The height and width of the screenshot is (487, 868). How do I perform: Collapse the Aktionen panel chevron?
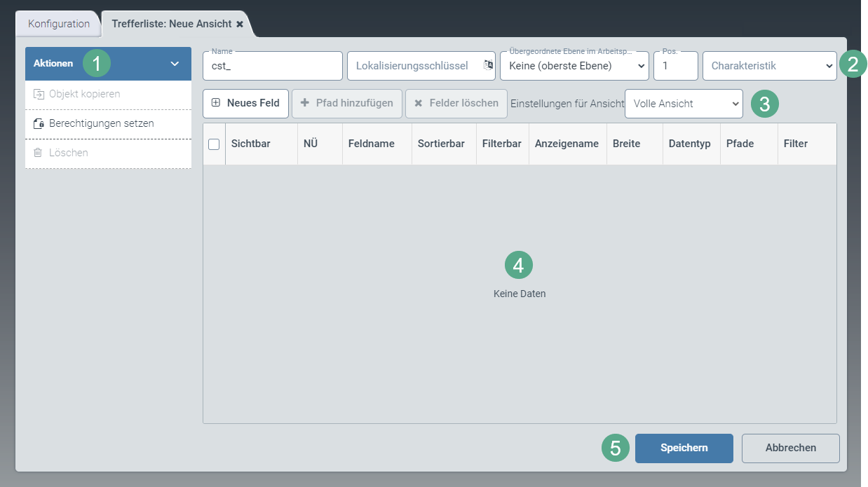175,64
